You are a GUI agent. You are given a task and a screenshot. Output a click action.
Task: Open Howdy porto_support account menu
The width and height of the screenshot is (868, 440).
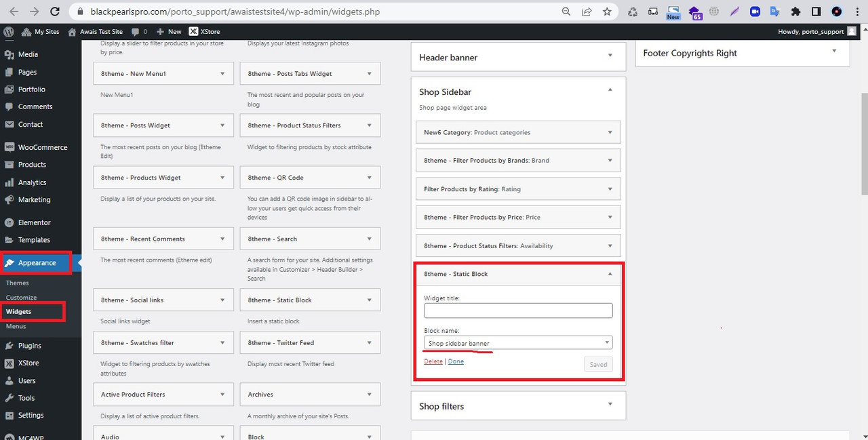[817, 31]
